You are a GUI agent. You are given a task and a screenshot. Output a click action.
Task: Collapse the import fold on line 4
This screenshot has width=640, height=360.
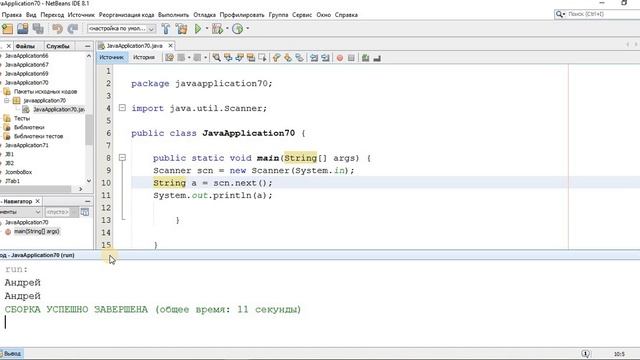[x=122, y=108]
